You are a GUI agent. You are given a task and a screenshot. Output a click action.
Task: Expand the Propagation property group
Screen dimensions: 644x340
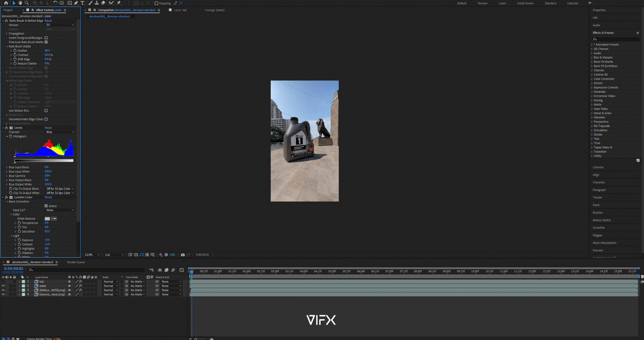tap(7, 34)
